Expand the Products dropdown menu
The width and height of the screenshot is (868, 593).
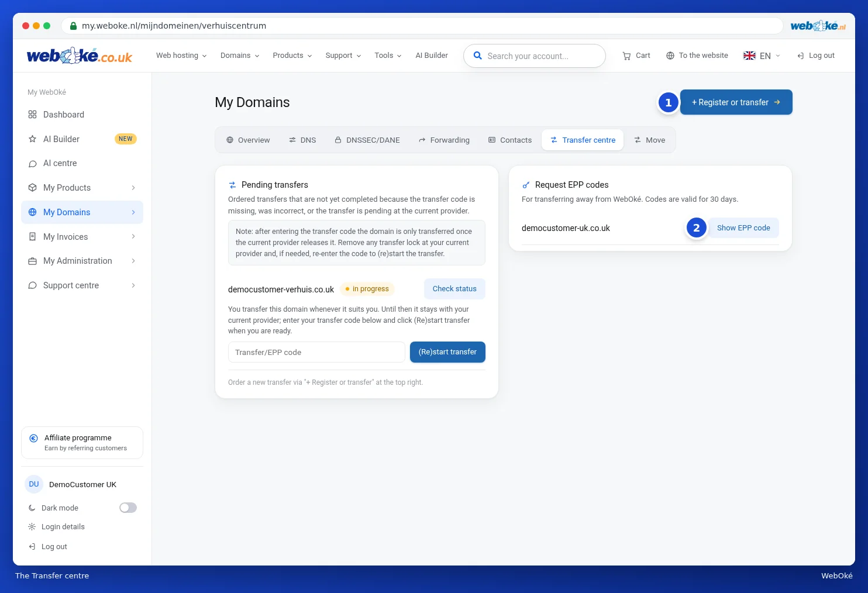[x=292, y=56]
